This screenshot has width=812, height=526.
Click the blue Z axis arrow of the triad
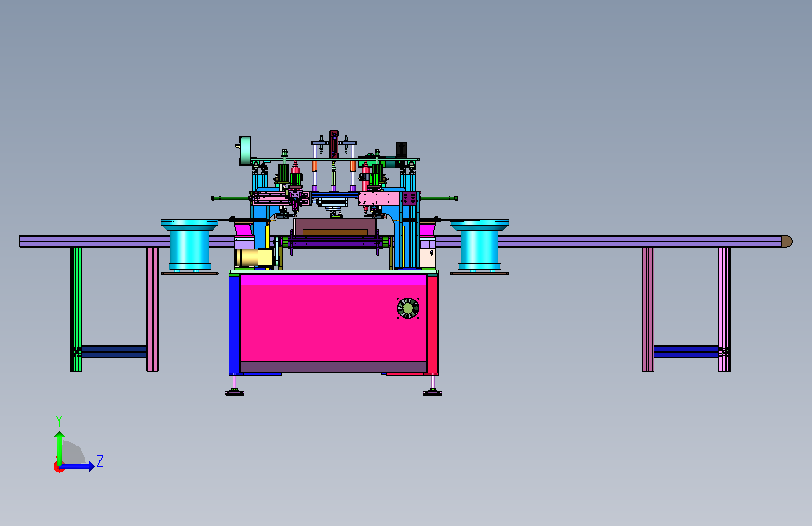click(78, 466)
